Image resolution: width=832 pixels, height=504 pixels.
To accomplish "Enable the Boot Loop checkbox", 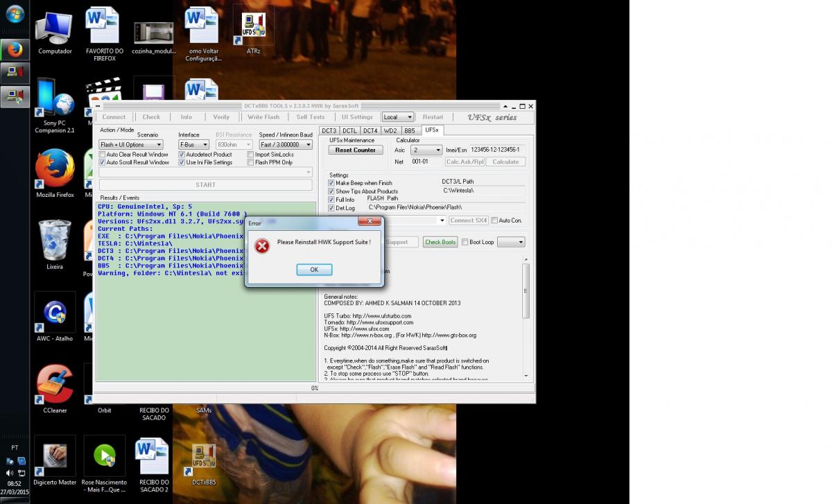I will coord(465,242).
